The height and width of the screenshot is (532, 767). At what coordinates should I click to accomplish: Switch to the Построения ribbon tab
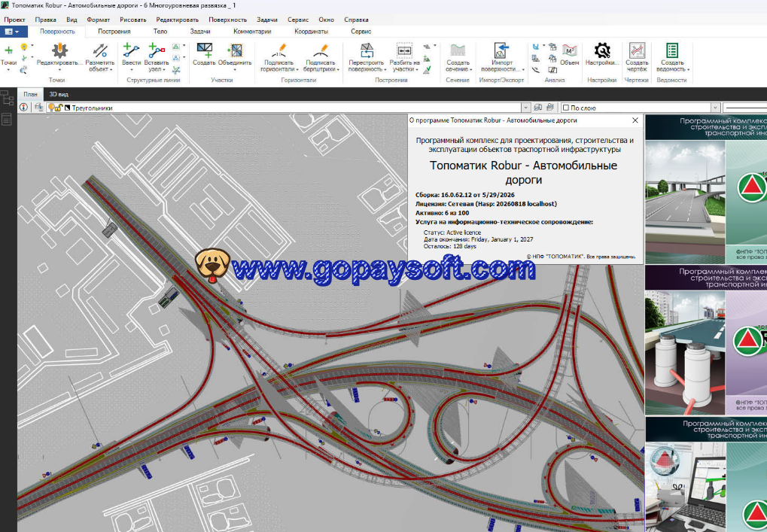[114, 32]
